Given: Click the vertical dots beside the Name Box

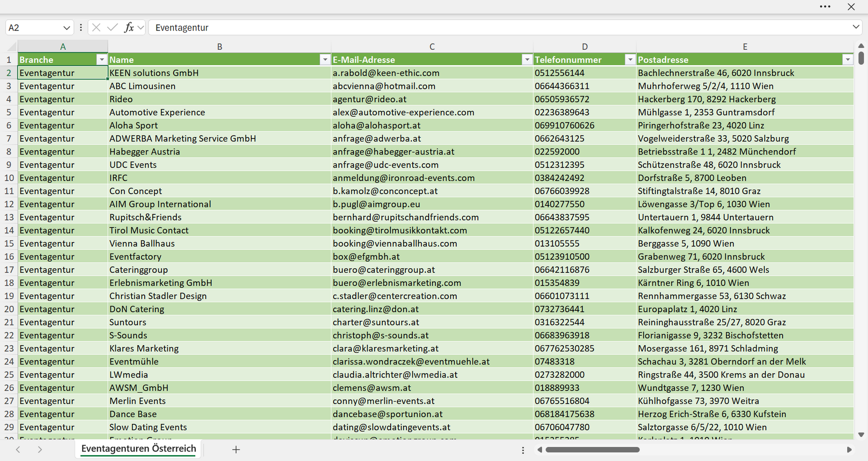Looking at the screenshot, I should [81, 28].
